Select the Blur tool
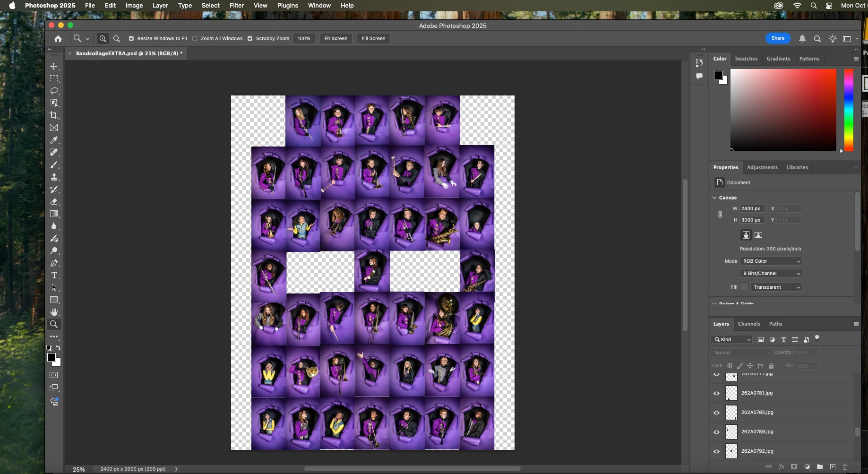Image resolution: width=868 pixels, height=474 pixels. (x=54, y=226)
